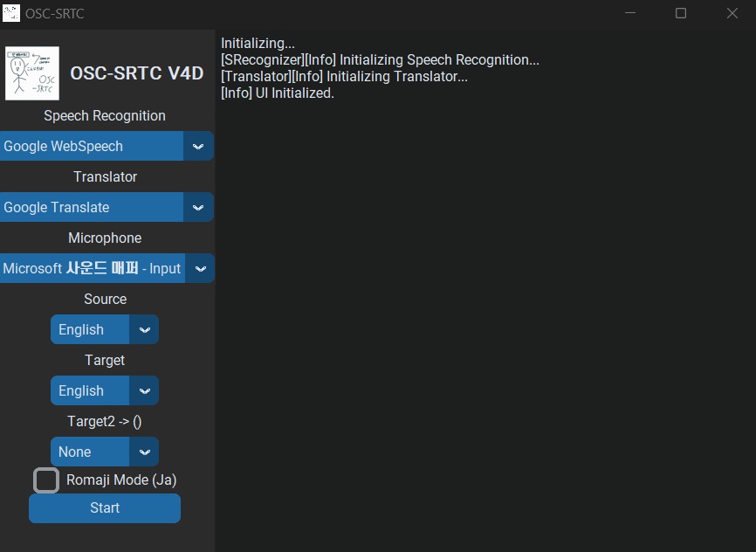756x552 pixels.
Task: Open the Google Translate translator dropdown
Action: 92,207
